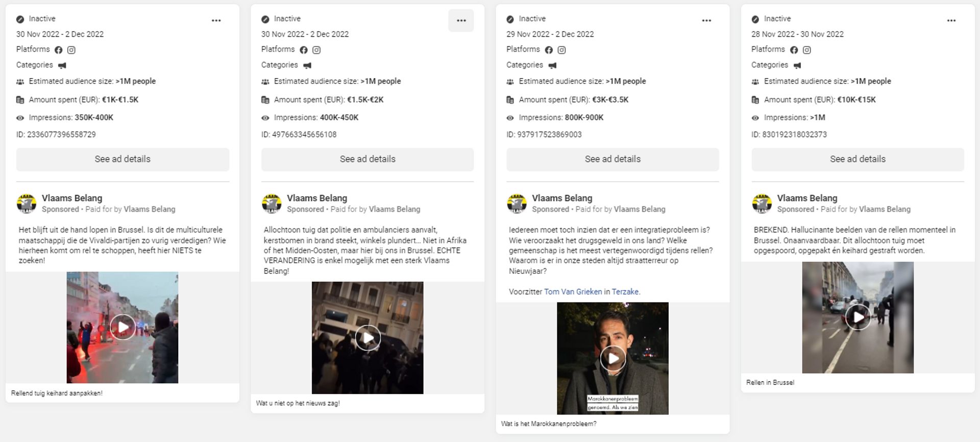This screenshot has height=442, width=980.
Task: Open options menu on ad ID 2336077396558729
Action: click(x=216, y=20)
